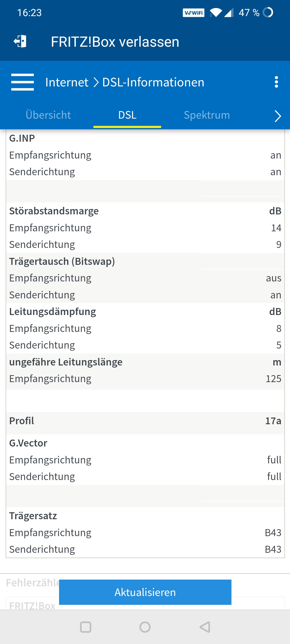The width and height of the screenshot is (290, 644).
Task: Tap the G.INP Senderichtung row
Action: click(145, 171)
